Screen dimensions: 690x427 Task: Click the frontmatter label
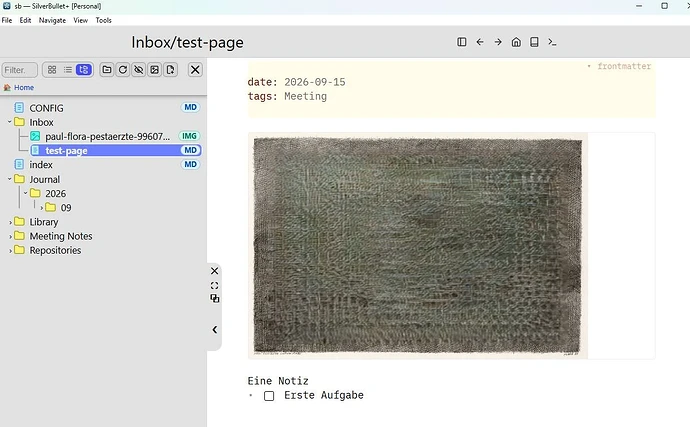[x=624, y=66]
